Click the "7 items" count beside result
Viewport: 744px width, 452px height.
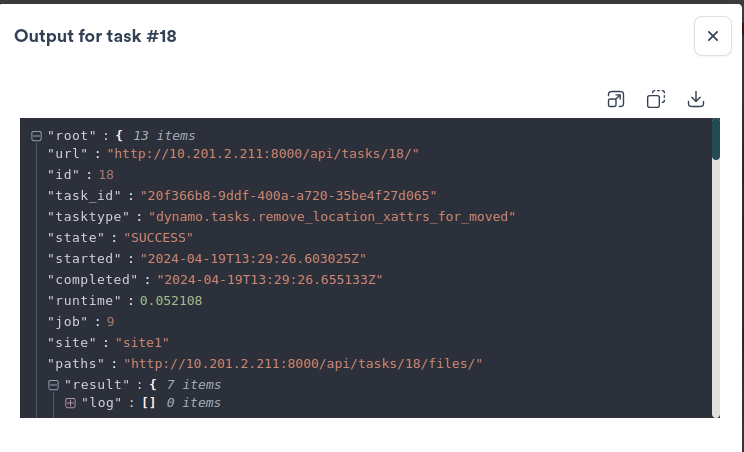pos(193,385)
